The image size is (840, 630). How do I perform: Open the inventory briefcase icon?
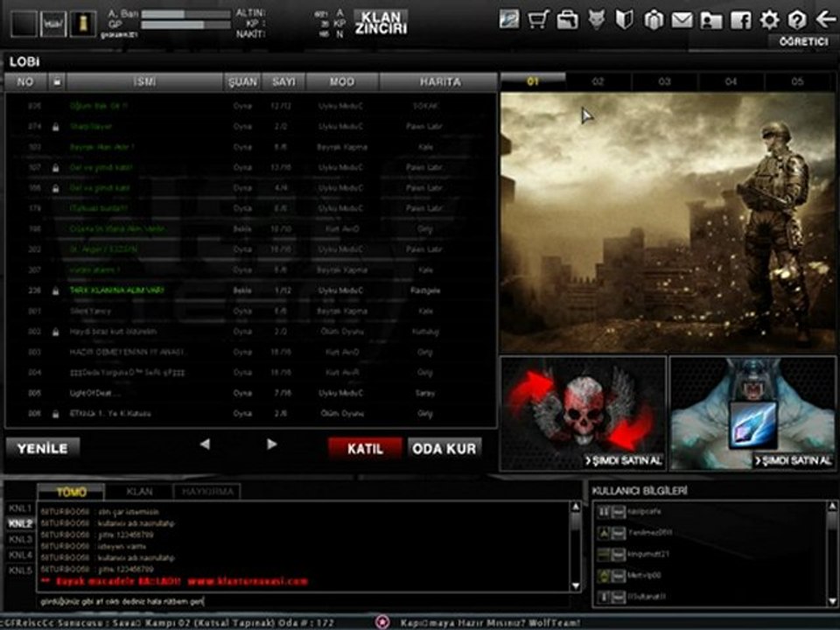[x=567, y=20]
